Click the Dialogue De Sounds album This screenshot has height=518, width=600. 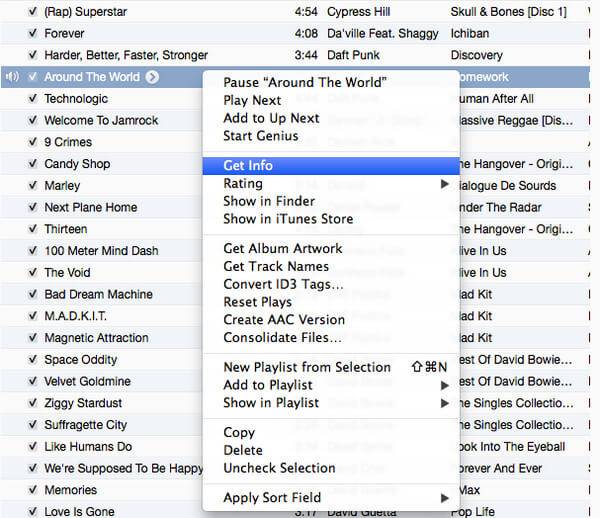pyautogui.click(x=508, y=186)
